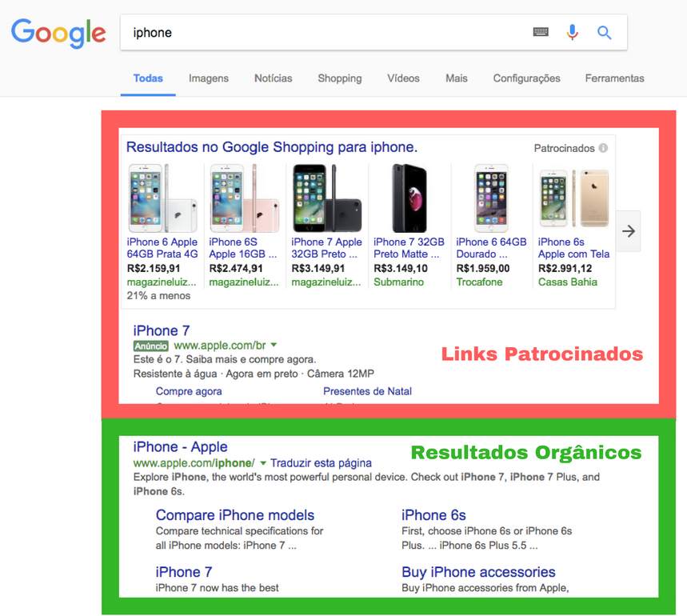
Task: Click inside the iphone search field
Action: pyautogui.click(x=320, y=33)
